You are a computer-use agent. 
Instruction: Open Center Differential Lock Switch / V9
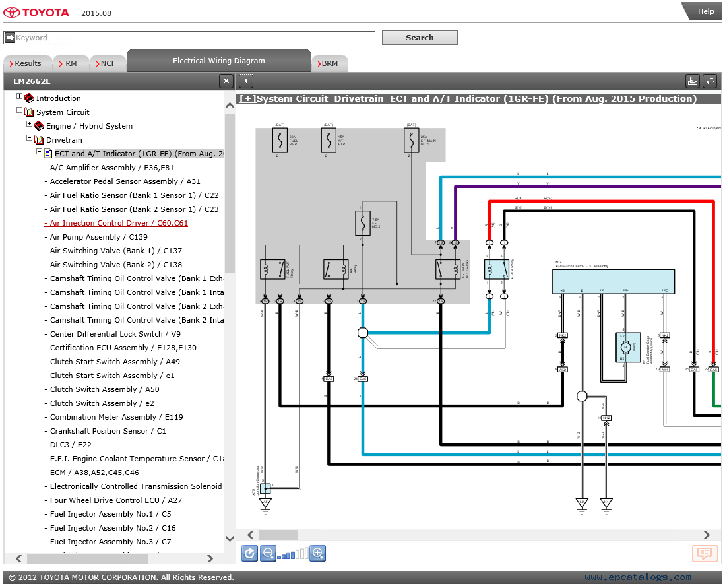tap(112, 334)
